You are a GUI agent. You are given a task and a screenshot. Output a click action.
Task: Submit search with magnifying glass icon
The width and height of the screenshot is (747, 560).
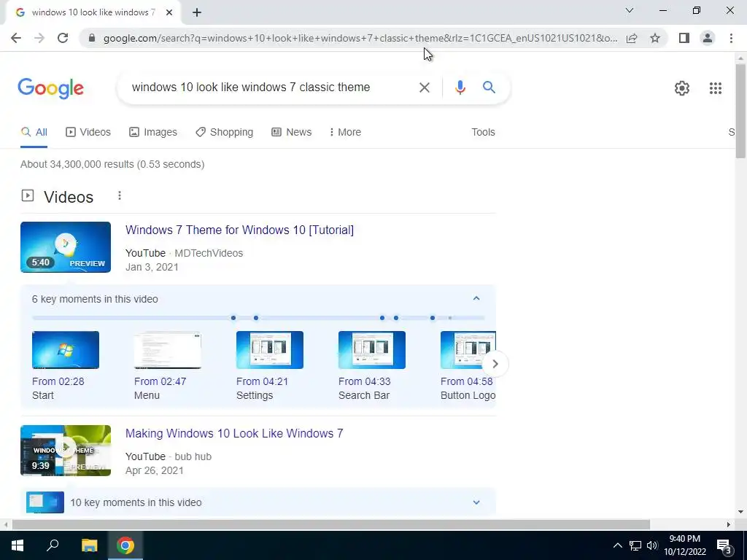coord(489,87)
